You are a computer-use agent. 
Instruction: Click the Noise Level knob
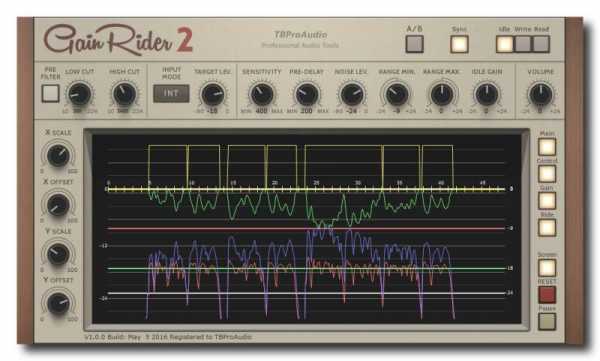(352, 94)
